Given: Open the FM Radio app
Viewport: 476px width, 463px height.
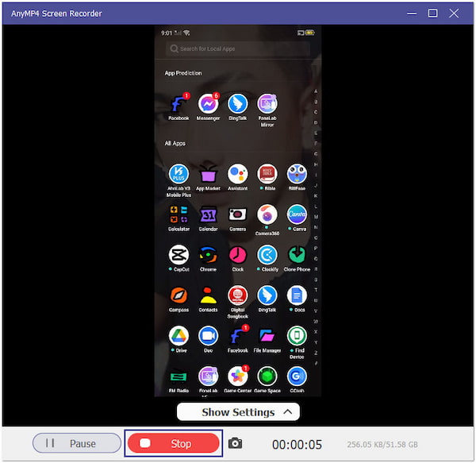Looking at the screenshot, I should (178, 376).
